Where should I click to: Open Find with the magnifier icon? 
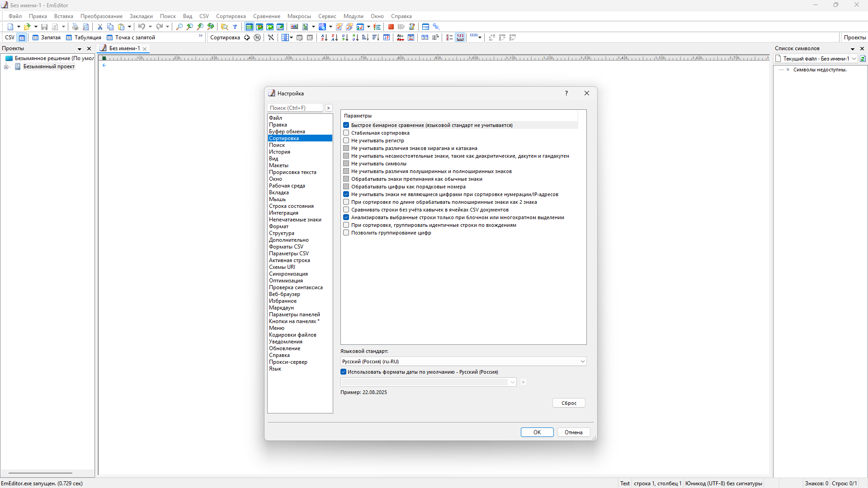[x=179, y=27]
